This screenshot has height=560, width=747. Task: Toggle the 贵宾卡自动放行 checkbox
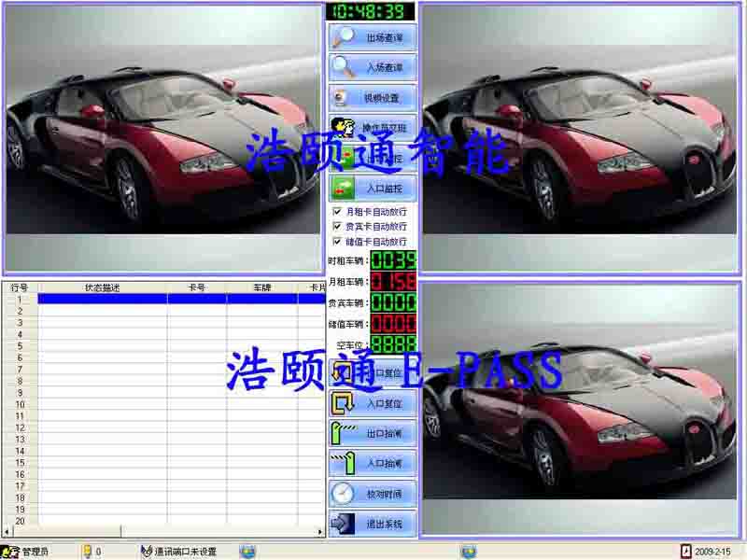[x=337, y=226]
